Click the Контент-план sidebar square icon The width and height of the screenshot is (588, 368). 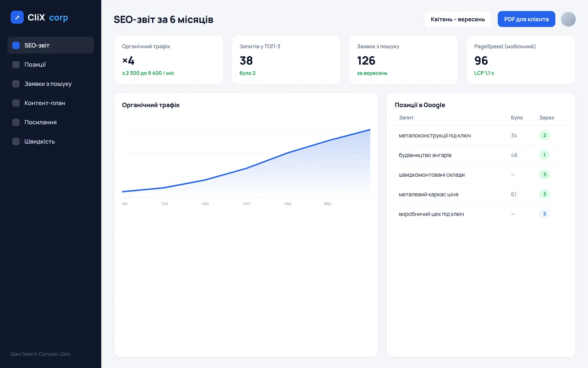[16, 103]
